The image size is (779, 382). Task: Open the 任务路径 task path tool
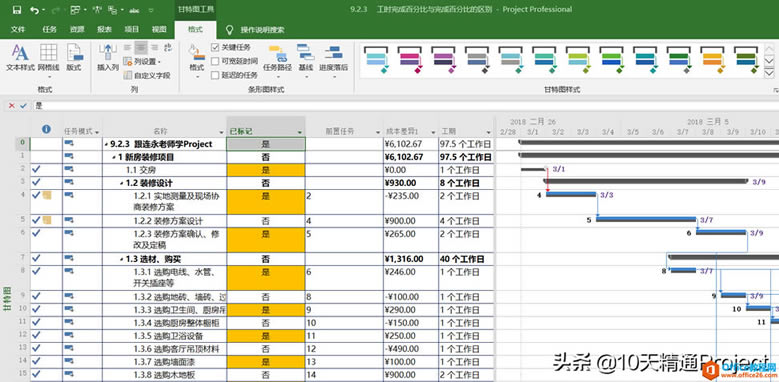[277, 59]
